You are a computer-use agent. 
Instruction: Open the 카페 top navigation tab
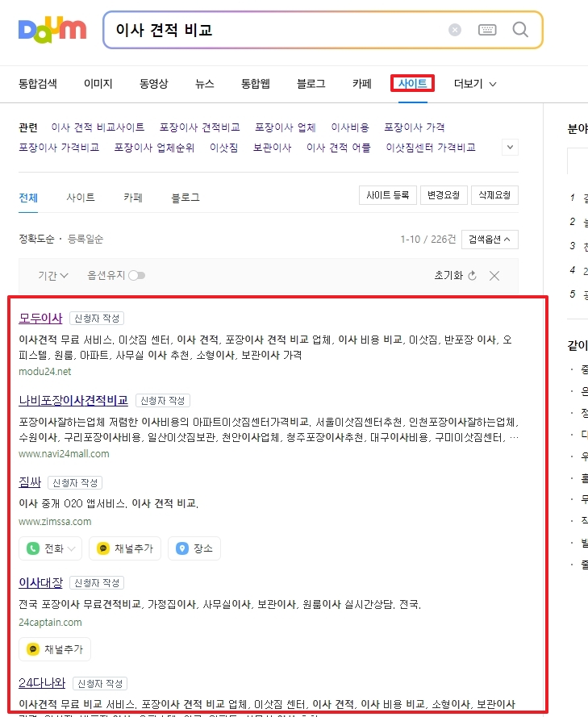pos(361,84)
